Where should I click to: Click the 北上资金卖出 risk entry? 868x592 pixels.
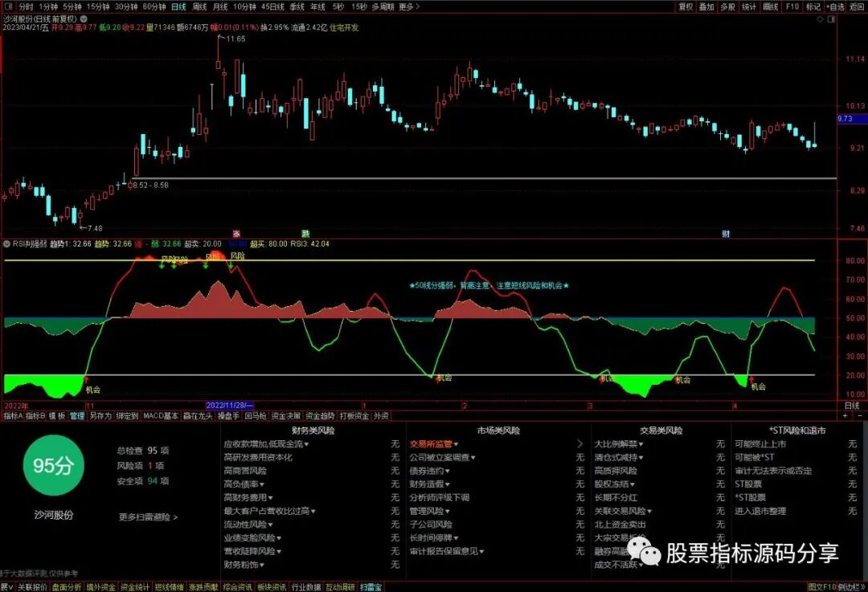620,524
